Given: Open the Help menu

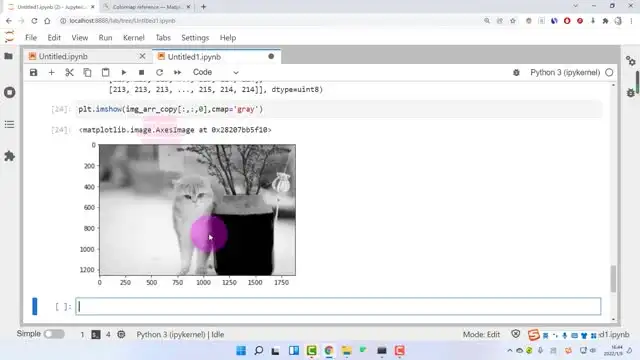Looking at the screenshot, I should (x=228, y=38).
